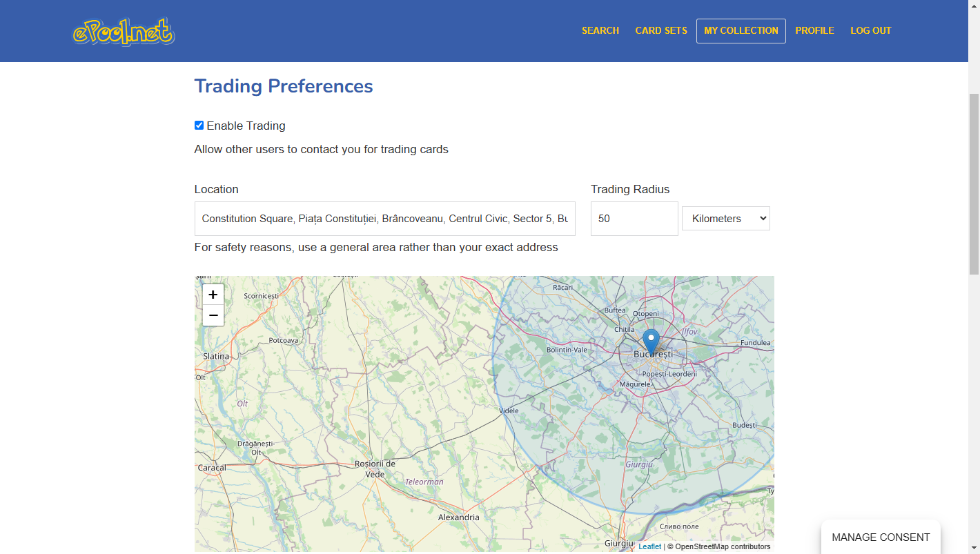Click the Buftea label on the map

[615, 310]
